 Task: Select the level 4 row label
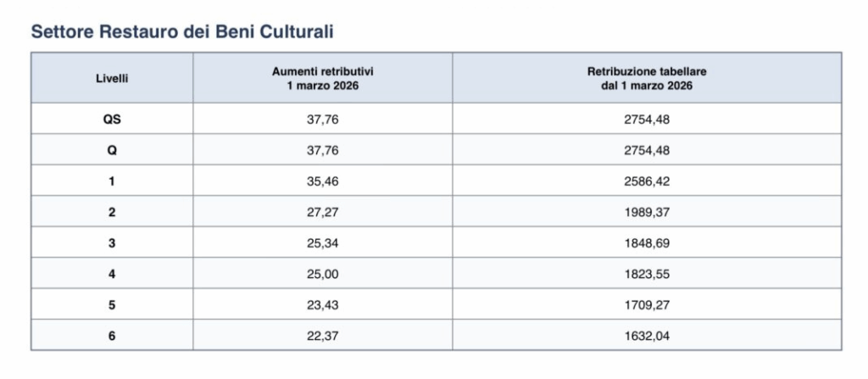coord(112,272)
